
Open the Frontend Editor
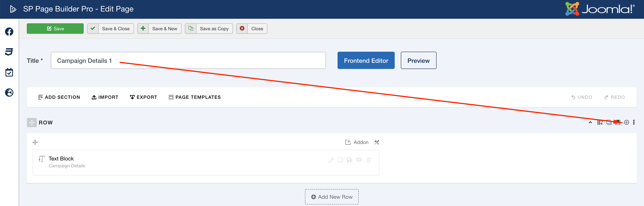[366, 60]
